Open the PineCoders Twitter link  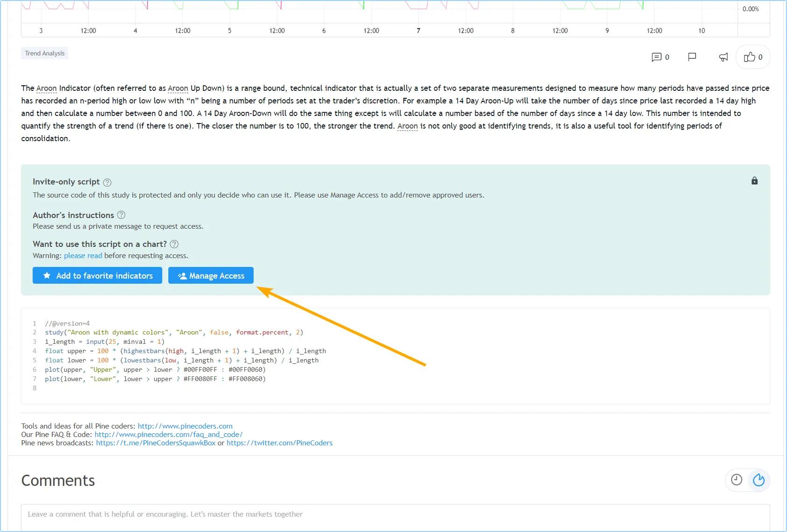[279, 443]
